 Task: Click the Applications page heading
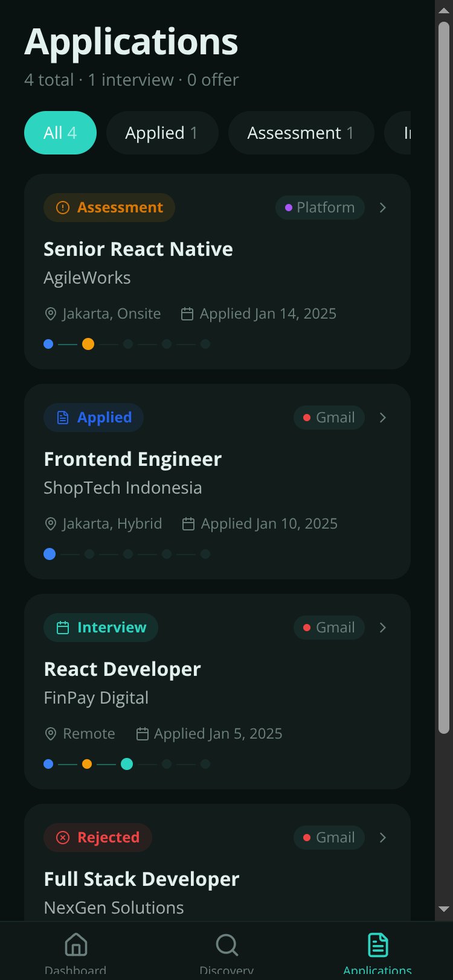(131, 42)
